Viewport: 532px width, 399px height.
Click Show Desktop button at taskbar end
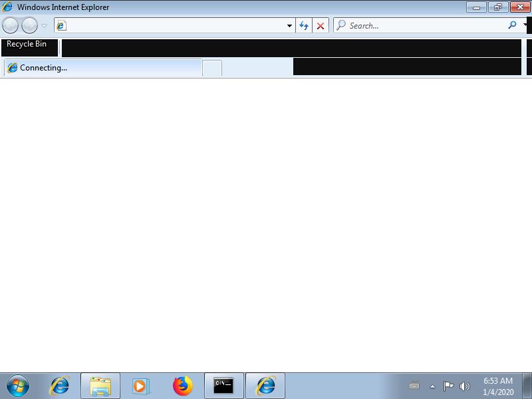pos(527,386)
